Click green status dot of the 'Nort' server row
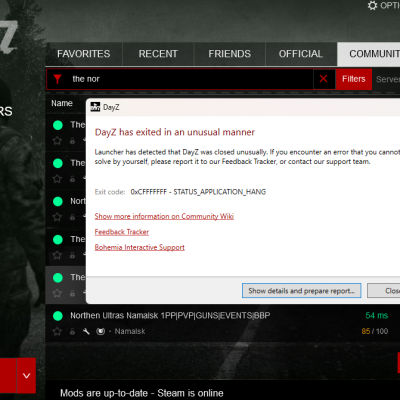This screenshot has height=400, width=400. [x=58, y=201]
